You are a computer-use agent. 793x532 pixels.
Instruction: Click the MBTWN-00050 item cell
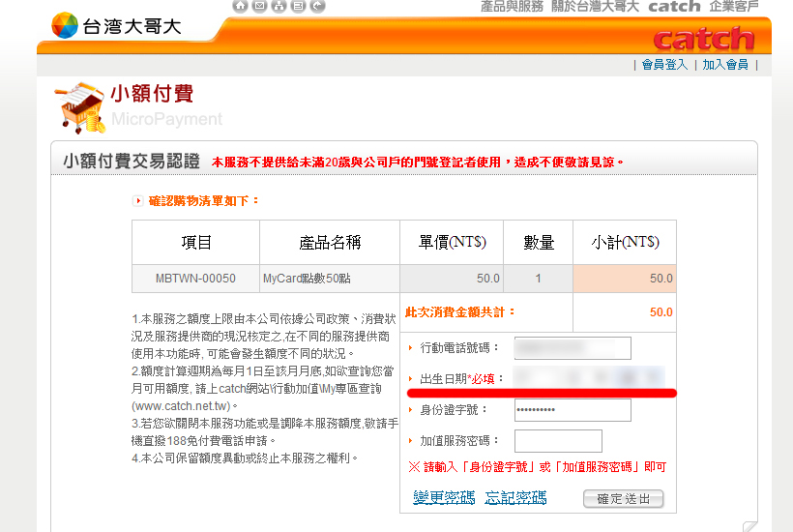click(195, 279)
